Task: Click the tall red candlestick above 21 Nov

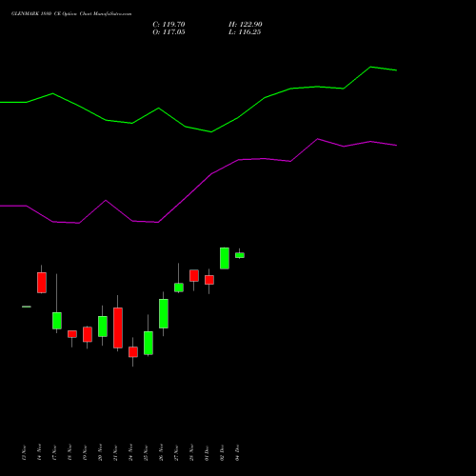Action: (x=118, y=327)
